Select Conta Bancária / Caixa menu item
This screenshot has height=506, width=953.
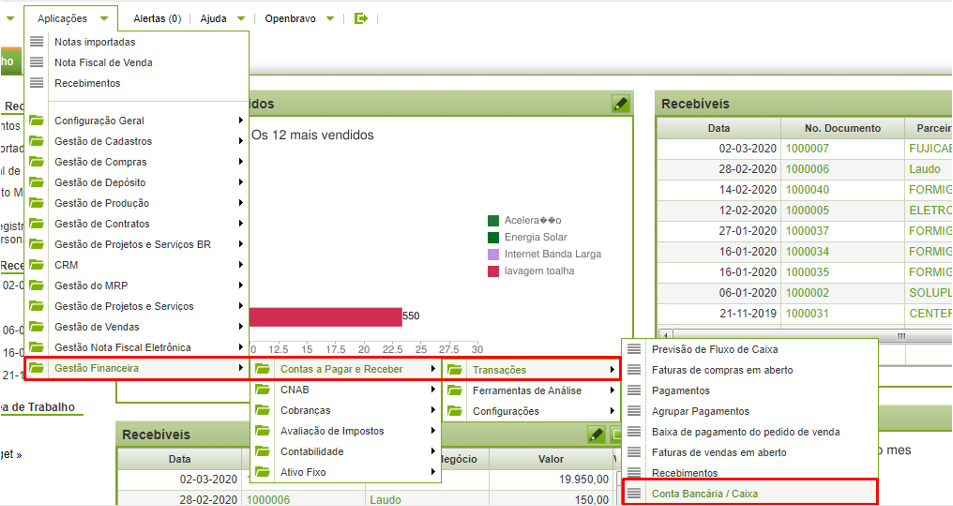click(x=703, y=493)
